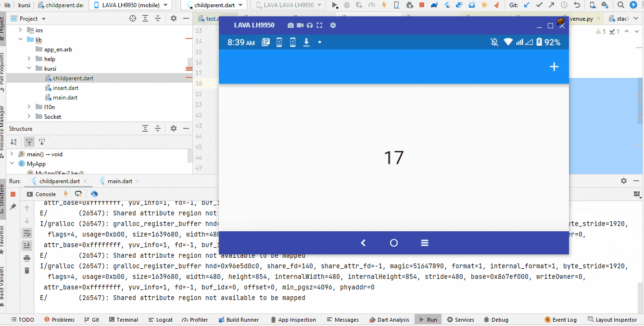Clear console with trash icon
This screenshot has height=326, width=644.
click(x=27, y=271)
